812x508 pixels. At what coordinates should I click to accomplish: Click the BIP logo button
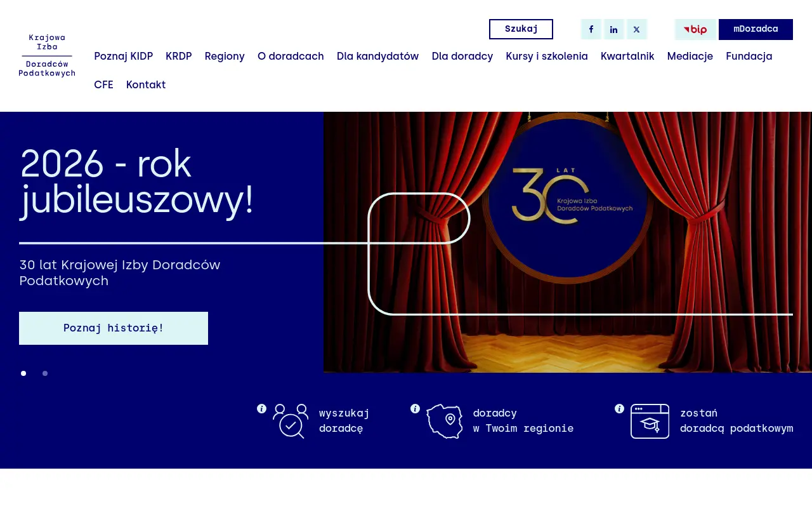point(695,29)
